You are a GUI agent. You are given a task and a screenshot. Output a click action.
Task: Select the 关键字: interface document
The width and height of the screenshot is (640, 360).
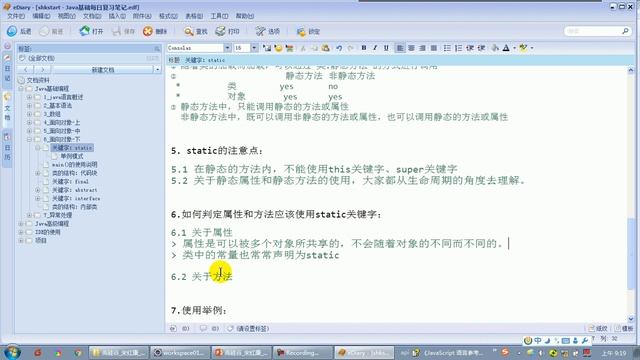coord(76,198)
